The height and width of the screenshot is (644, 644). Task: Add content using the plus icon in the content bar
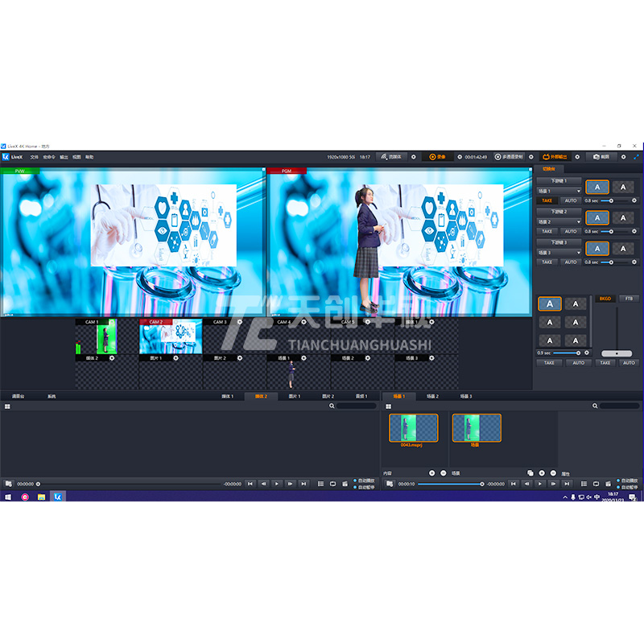tap(431, 473)
